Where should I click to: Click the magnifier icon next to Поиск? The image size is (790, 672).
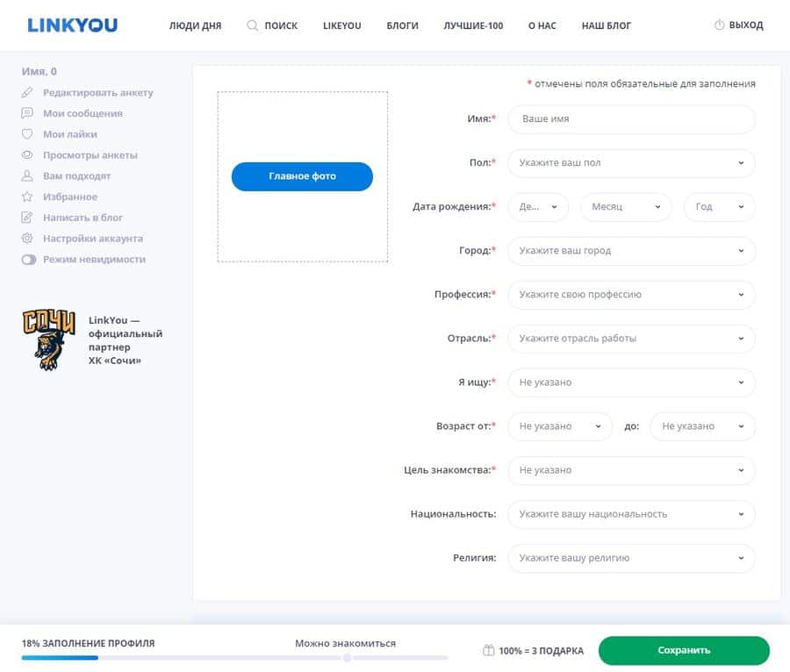(x=253, y=25)
